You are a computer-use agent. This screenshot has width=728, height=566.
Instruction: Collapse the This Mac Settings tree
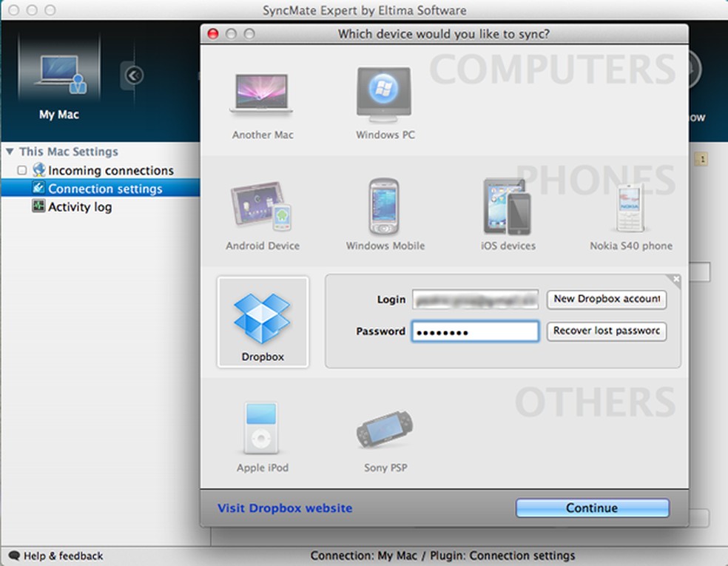pos(10,152)
